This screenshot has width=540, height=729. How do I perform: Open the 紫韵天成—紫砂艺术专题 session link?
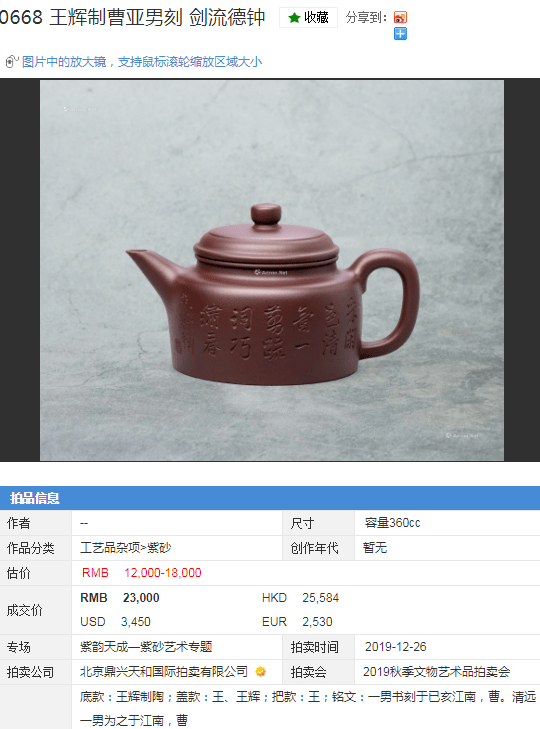[146, 647]
